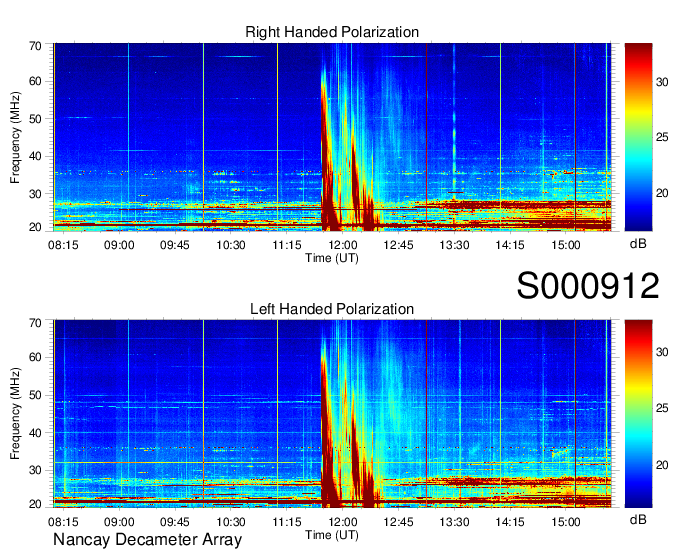The width and height of the screenshot is (680, 552).
Task: Click "13:30" tick on Left Handed time axis
Action: click(454, 522)
